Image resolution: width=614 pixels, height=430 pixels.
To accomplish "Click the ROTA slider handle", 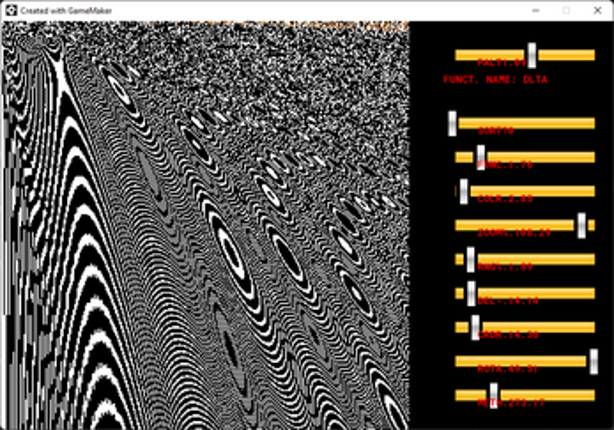I will pos(594,361).
